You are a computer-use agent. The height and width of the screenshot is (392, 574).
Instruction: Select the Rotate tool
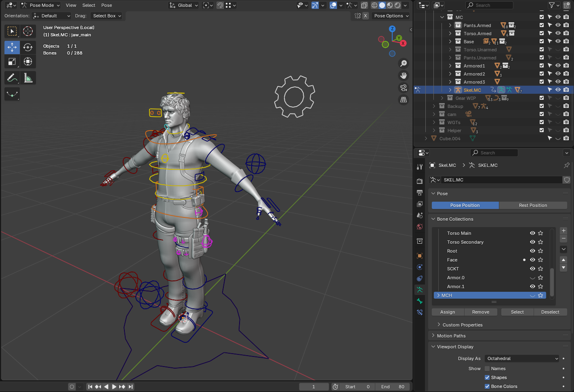tap(28, 47)
